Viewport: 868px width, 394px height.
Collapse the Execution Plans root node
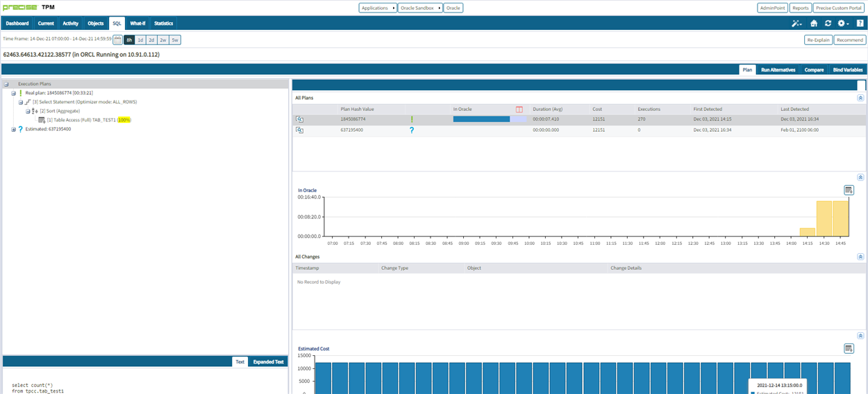(x=6, y=84)
